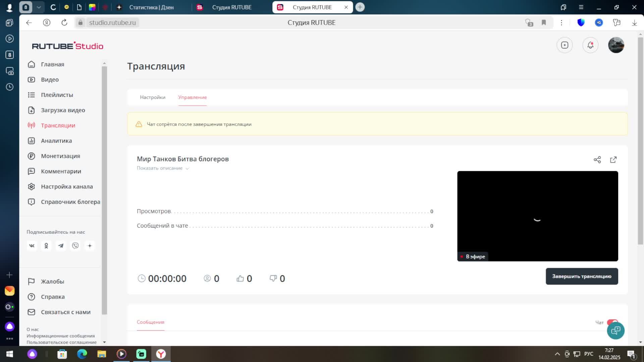This screenshot has height=362, width=644.
Task: Open File Explorer from taskbar
Action: [x=102, y=354]
